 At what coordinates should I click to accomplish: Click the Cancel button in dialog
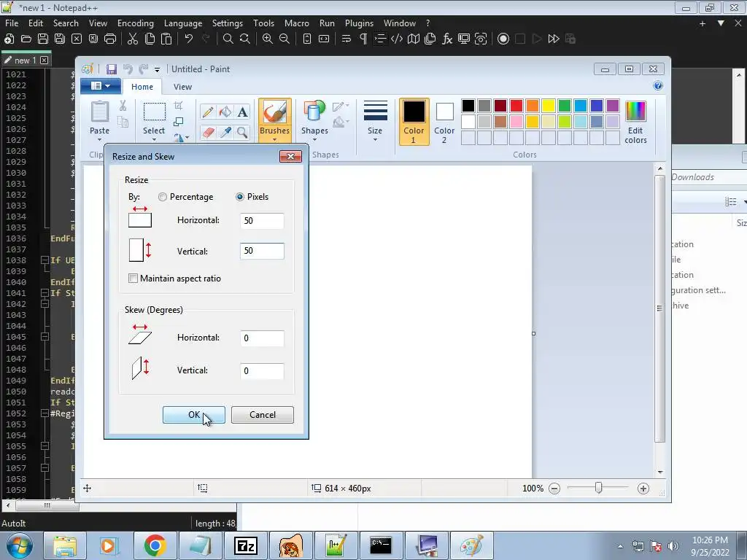pyautogui.click(x=263, y=415)
